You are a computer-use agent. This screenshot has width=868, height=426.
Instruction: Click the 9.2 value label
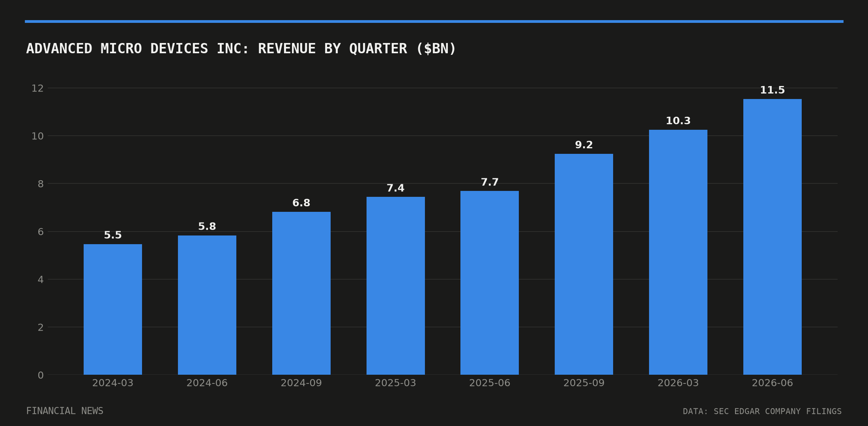click(584, 145)
